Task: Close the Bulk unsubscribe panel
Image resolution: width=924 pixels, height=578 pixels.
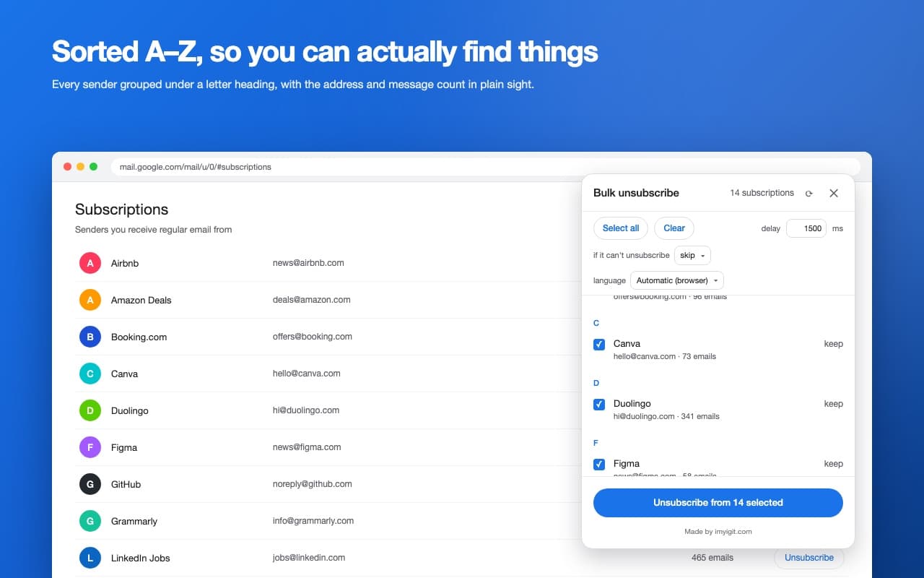Action: coord(834,193)
